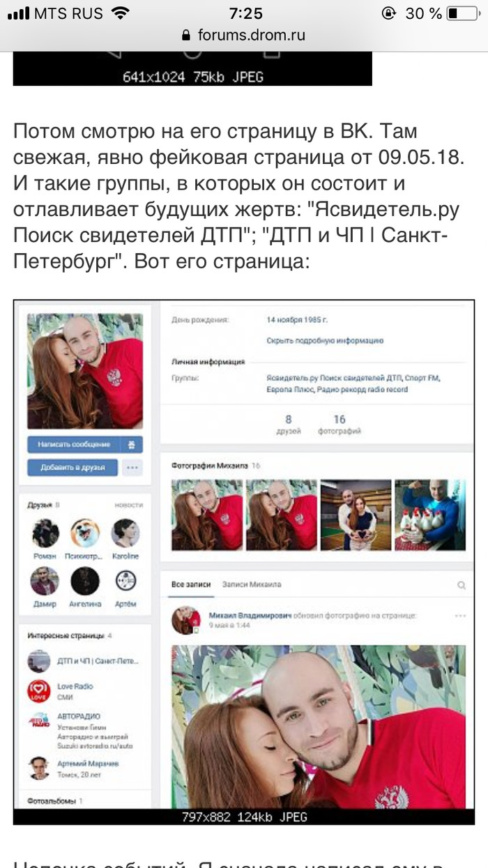Tap the forums.drom.ru address bar
The width and height of the screenshot is (488, 868).
[x=243, y=36]
